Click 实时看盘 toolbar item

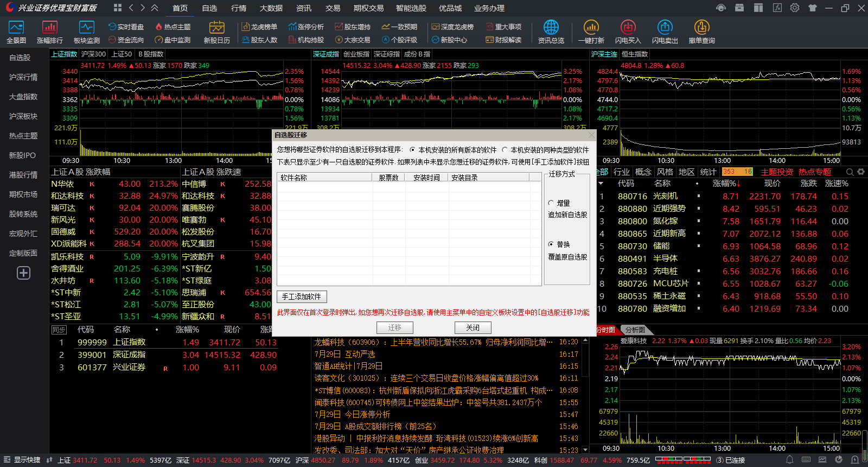[126, 27]
